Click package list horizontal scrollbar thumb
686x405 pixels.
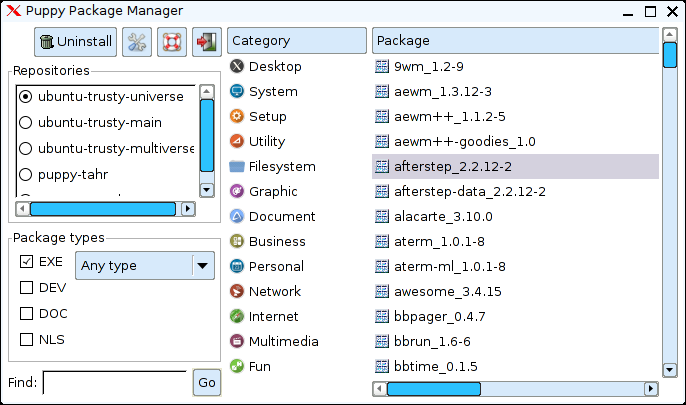click(x=434, y=388)
